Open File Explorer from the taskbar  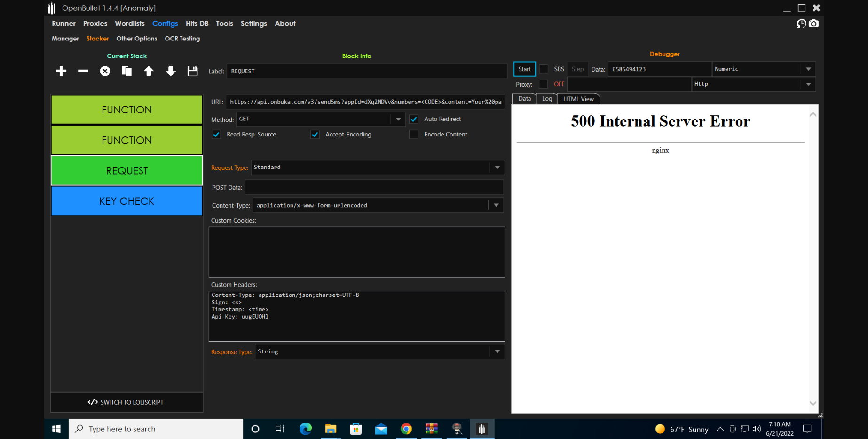331,429
